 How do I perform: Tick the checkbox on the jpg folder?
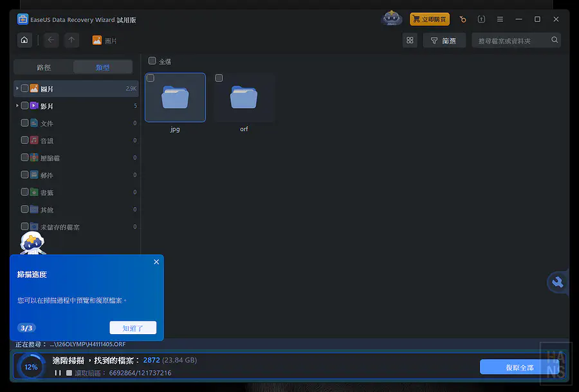[151, 78]
